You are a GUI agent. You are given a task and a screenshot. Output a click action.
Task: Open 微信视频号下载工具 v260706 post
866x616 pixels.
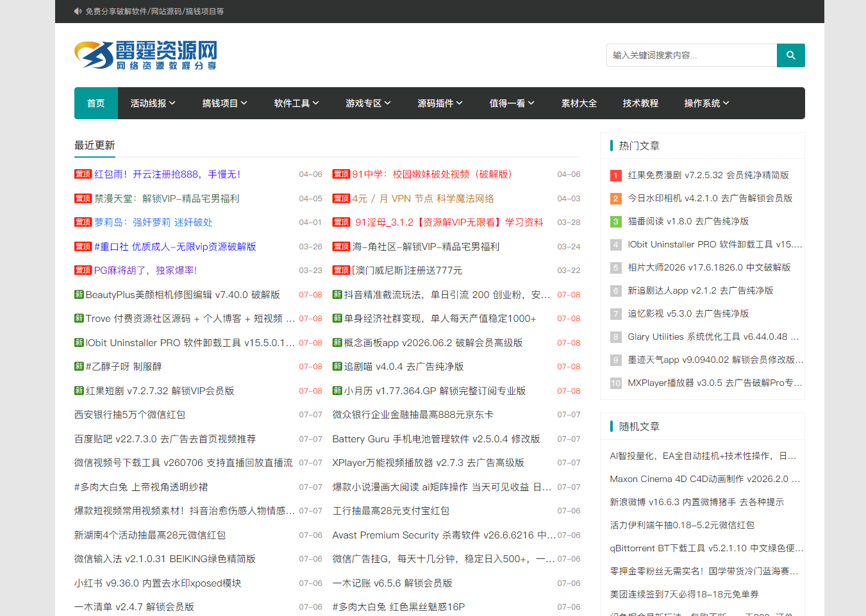(x=183, y=463)
